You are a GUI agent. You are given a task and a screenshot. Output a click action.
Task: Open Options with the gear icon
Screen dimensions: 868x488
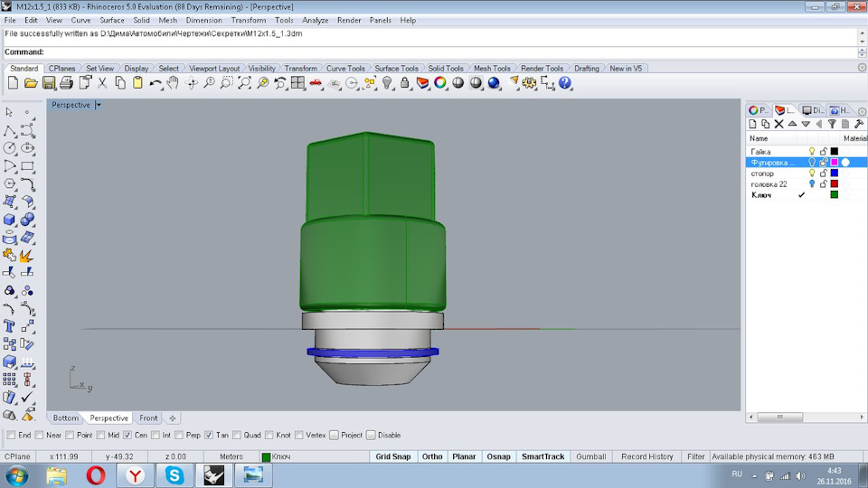point(529,83)
